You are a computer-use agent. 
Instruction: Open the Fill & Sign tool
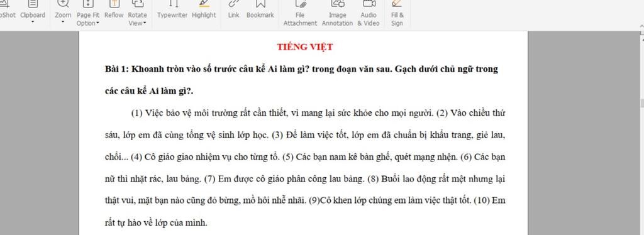click(x=397, y=14)
